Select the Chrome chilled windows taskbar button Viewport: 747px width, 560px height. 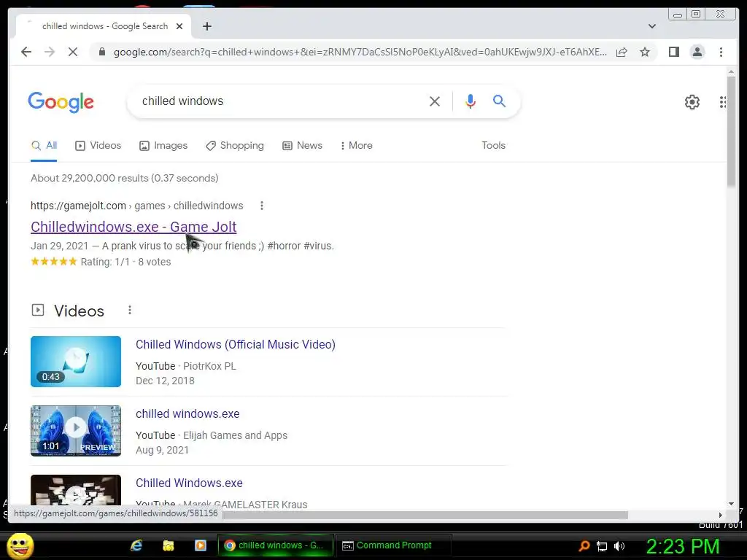click(276, 545)
